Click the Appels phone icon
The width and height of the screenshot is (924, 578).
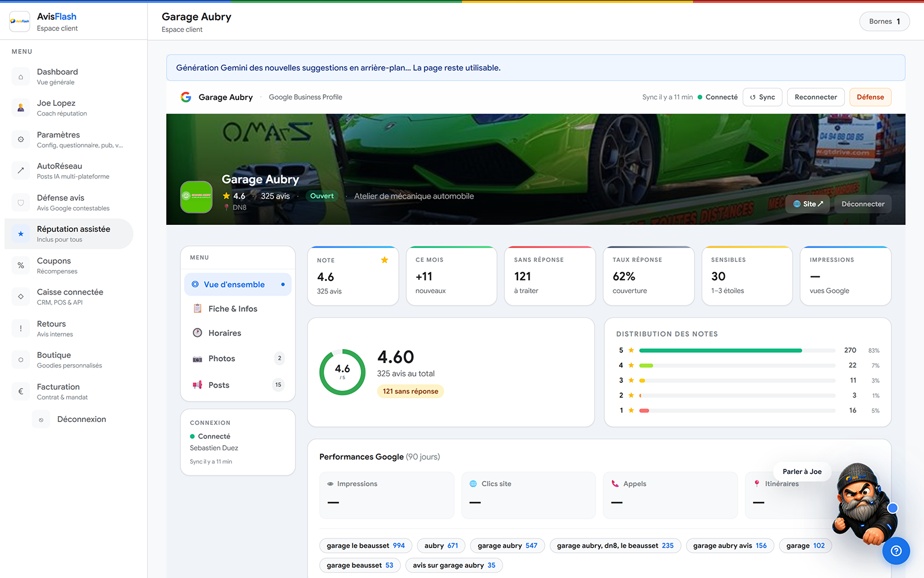point(615,484)
